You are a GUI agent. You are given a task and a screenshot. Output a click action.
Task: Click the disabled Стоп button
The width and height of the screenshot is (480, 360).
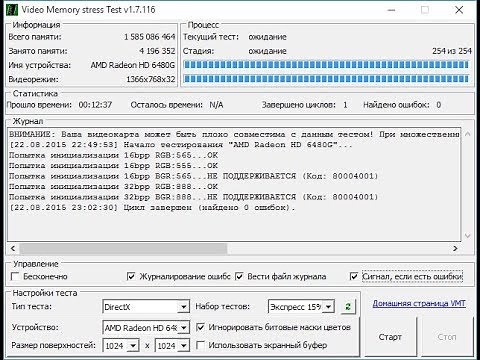tap(447, 337)
